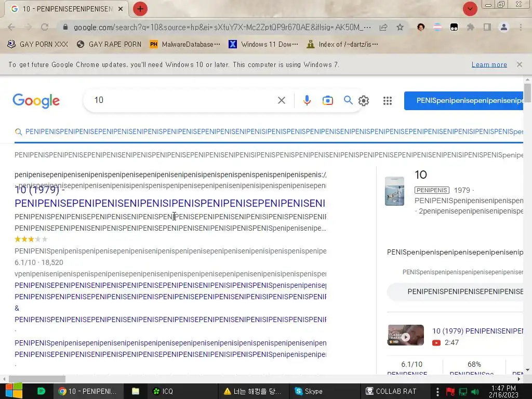This screenshot has width=532, height=399.
Task: Expand the hidden tray icons dots
Action: click(x=437, y=392)
